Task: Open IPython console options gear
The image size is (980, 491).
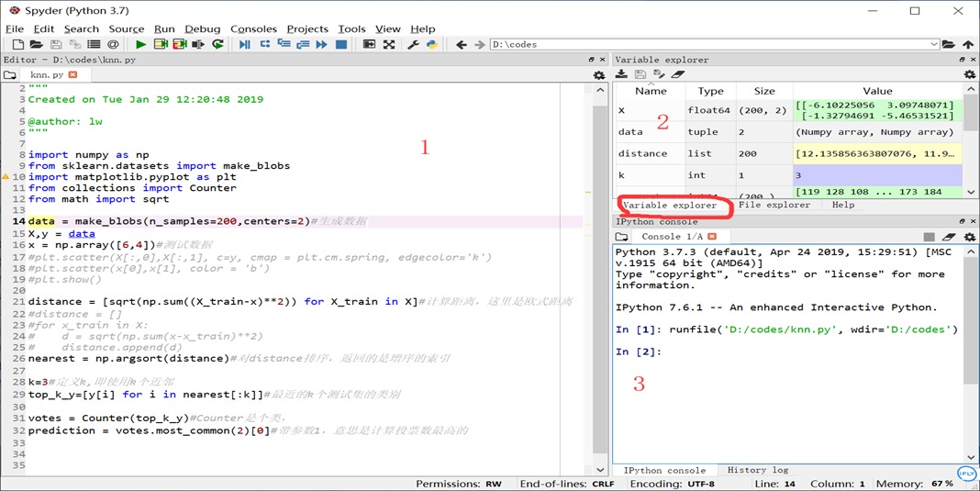Action: (x=969, y=237)
